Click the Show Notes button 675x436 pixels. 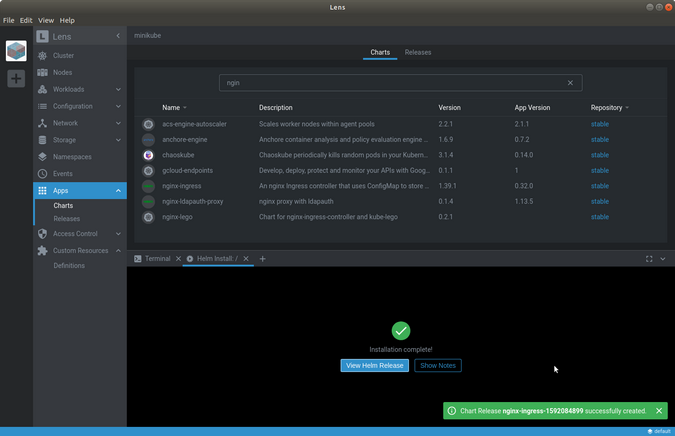438,366
